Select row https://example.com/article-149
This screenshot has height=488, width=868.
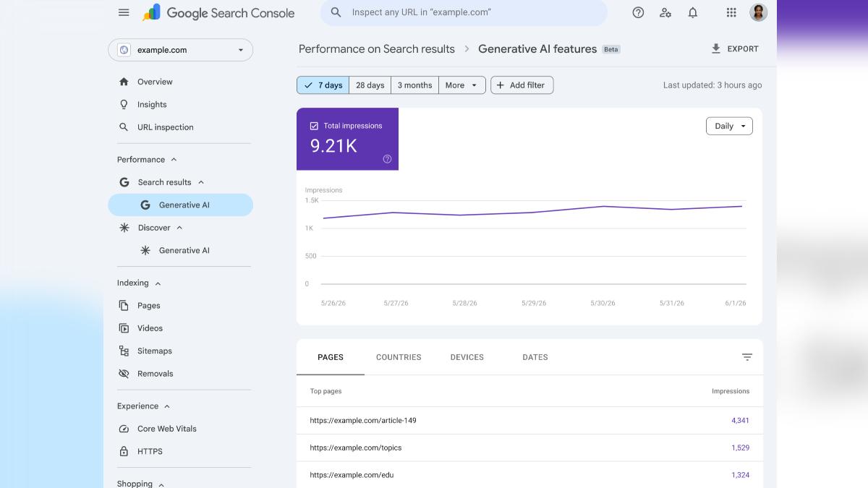coord(529,420)
